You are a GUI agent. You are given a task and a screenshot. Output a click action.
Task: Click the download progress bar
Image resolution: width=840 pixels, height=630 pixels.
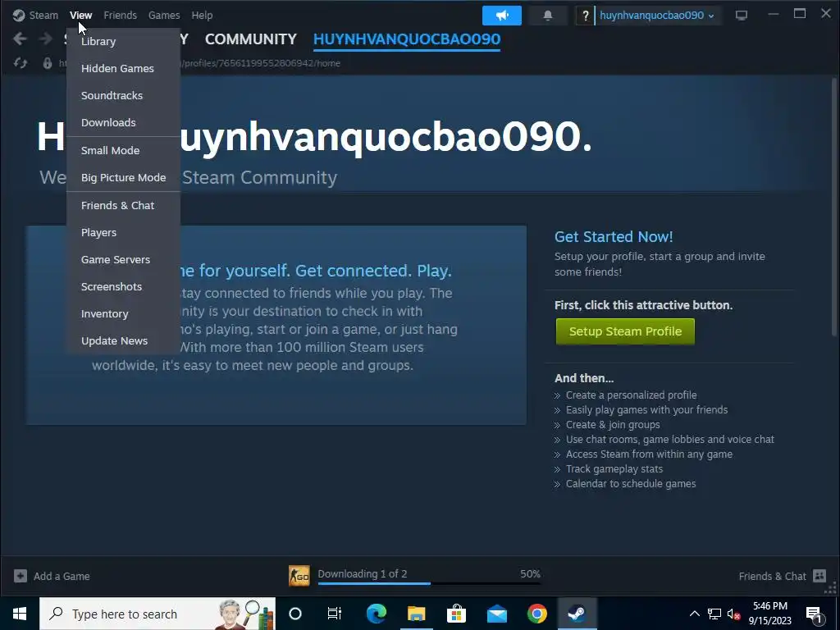tap(429, 583)
